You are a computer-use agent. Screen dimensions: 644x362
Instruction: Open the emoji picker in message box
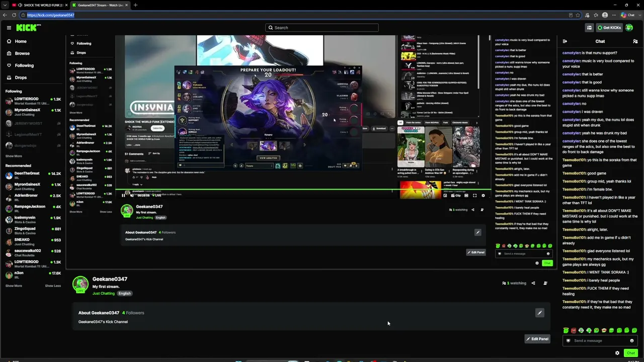(632, 340)
